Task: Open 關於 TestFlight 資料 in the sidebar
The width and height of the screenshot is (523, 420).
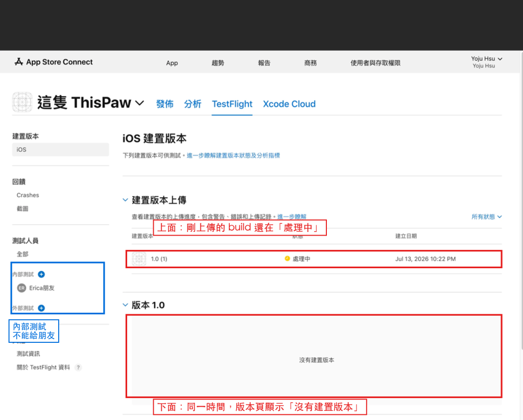Action: (x=43, y=367)
